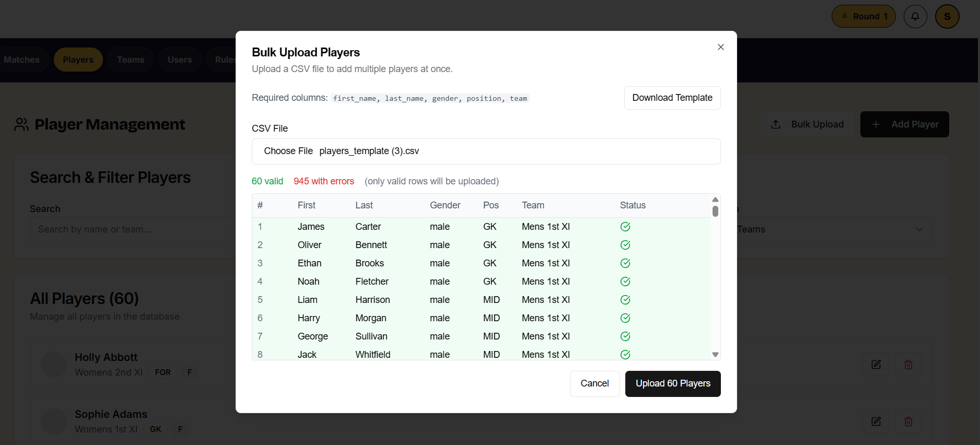Viewport: 980px width, 445px height.
Task: Switch to the Players tab
Action: (x=78, y=60)
